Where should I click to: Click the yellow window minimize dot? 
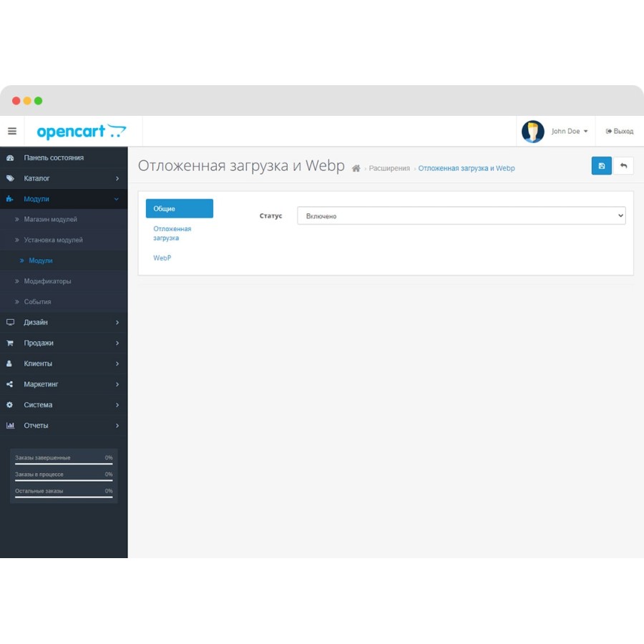[27, 101]
